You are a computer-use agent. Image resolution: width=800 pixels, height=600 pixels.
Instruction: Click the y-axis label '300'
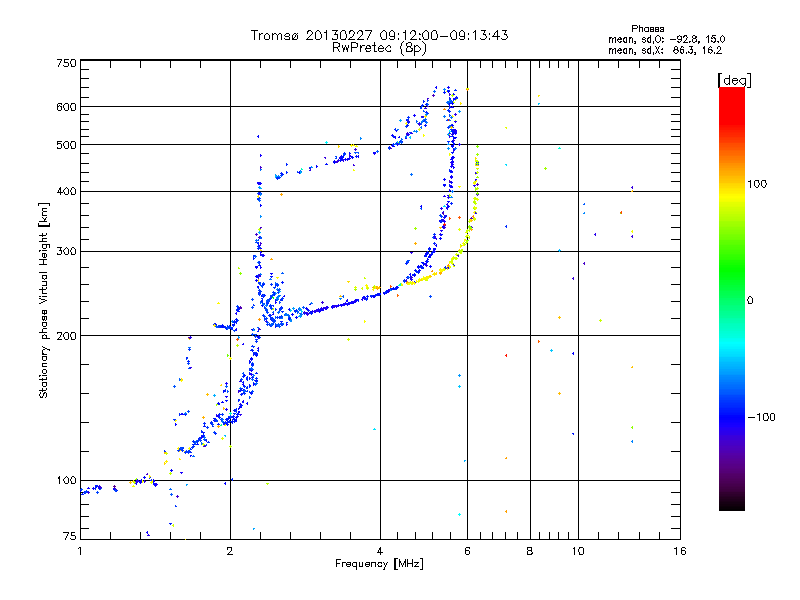66,251
